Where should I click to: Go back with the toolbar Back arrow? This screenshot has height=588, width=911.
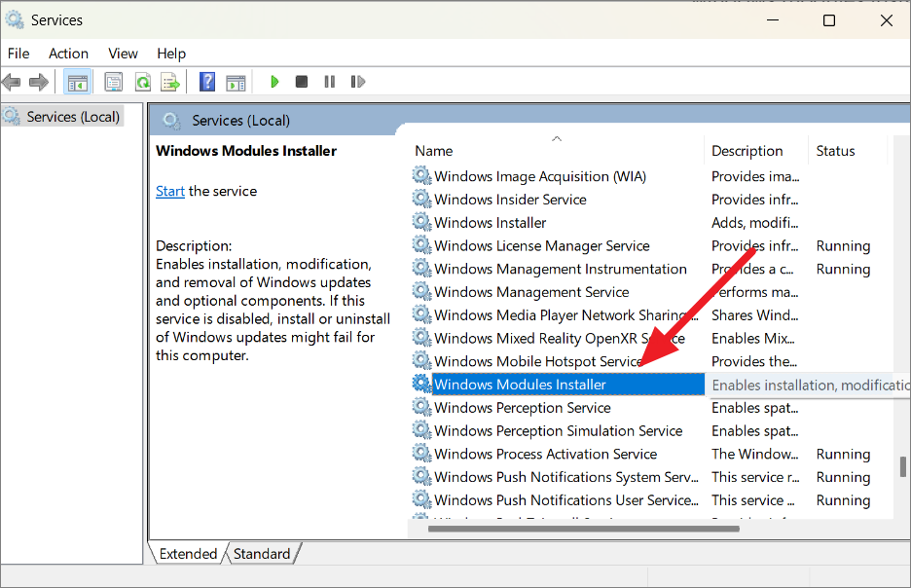coord(12,82)
